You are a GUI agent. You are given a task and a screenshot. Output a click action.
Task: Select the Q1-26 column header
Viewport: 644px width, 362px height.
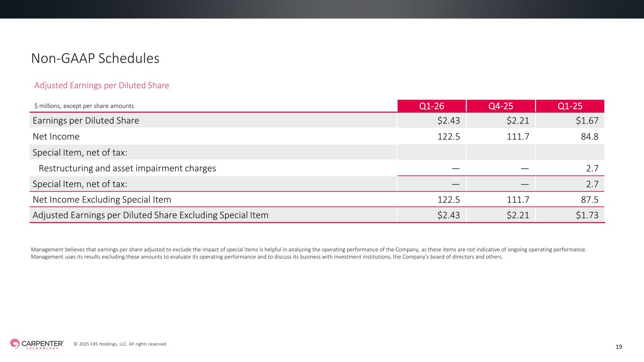(x=431, y=106)
